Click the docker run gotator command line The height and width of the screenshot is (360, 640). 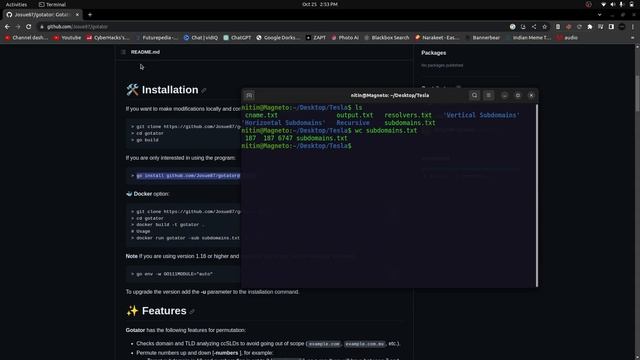(188, 238)
